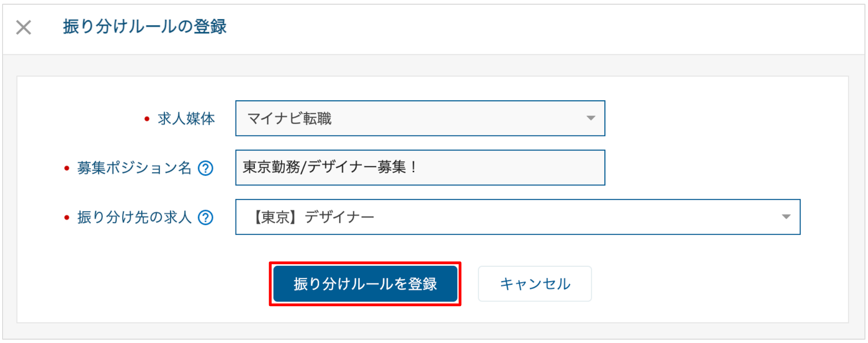The height and width of the screenshot is (343, 868).
Task: Open the マイナビ転職 combo box
Action: pos(420,118)
